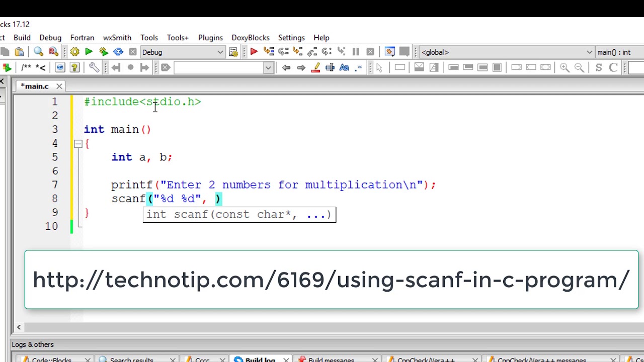The image size is (644, 362).
Task: Open Doxygen HTML documentation icon
Action: [x=60, y=67]
